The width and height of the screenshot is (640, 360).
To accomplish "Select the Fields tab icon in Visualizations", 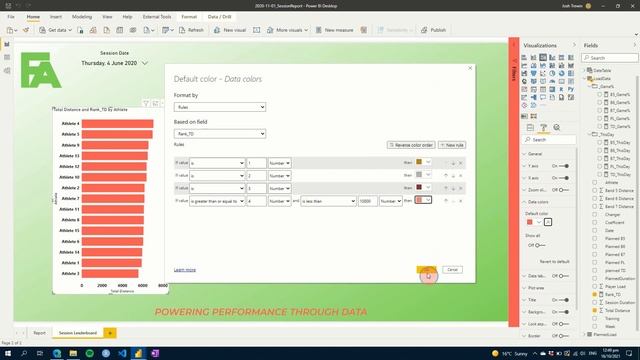I will coord(530,128).
